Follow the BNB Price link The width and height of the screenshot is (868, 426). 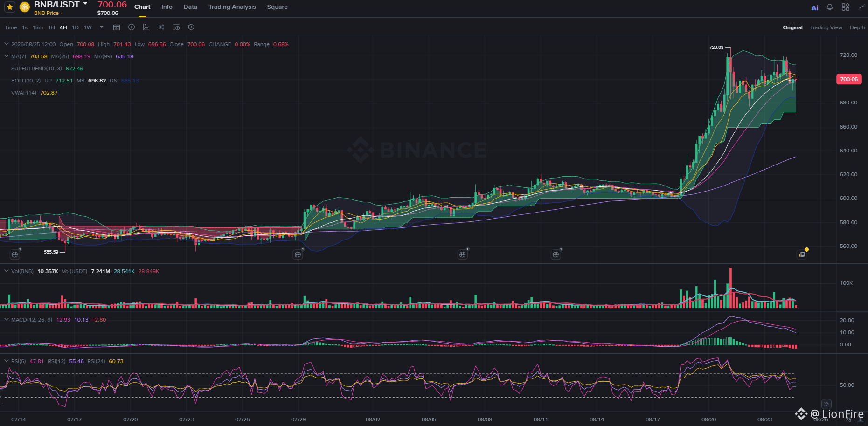tap(48, 13)
